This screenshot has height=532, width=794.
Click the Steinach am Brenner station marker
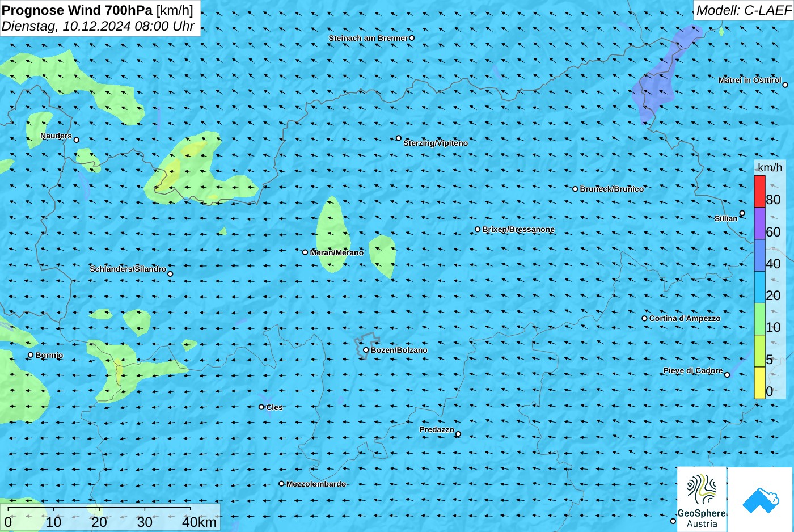tap(412, 38)
